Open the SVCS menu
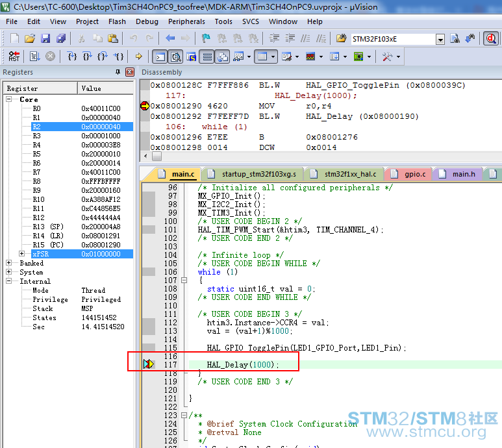The image size is (502, 448). click(251, 21)
